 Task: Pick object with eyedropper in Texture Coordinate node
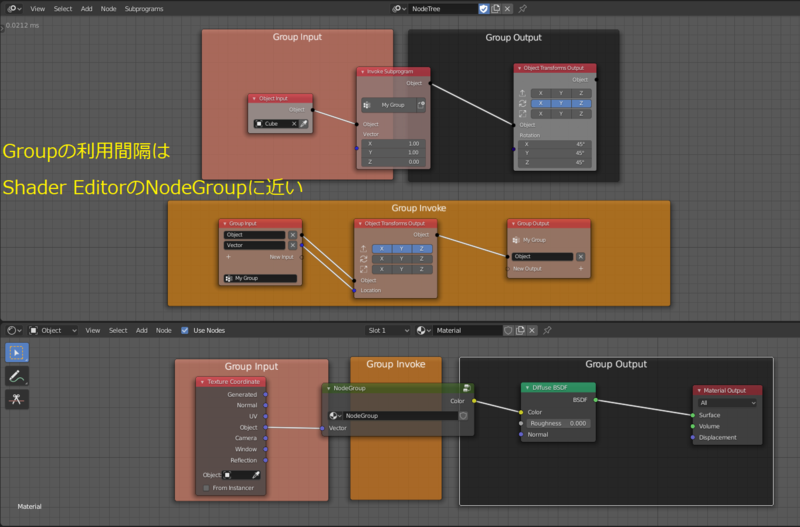tap(256, 475)
